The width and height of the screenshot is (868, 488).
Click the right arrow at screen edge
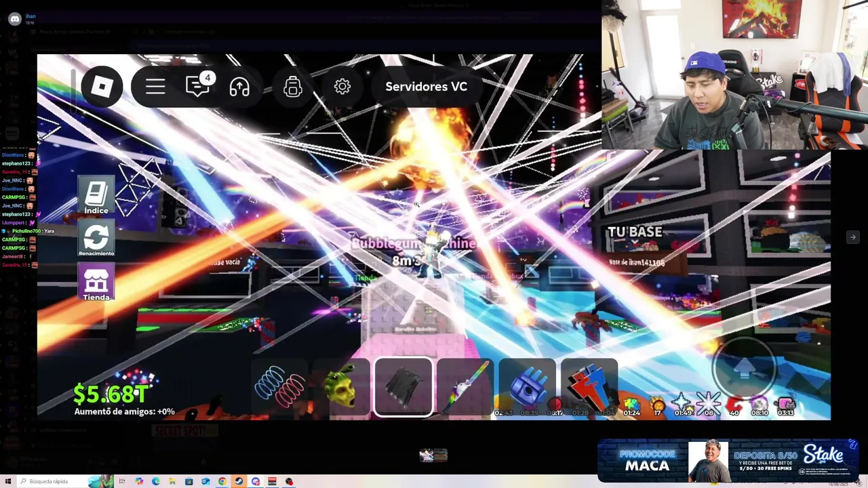852,237
